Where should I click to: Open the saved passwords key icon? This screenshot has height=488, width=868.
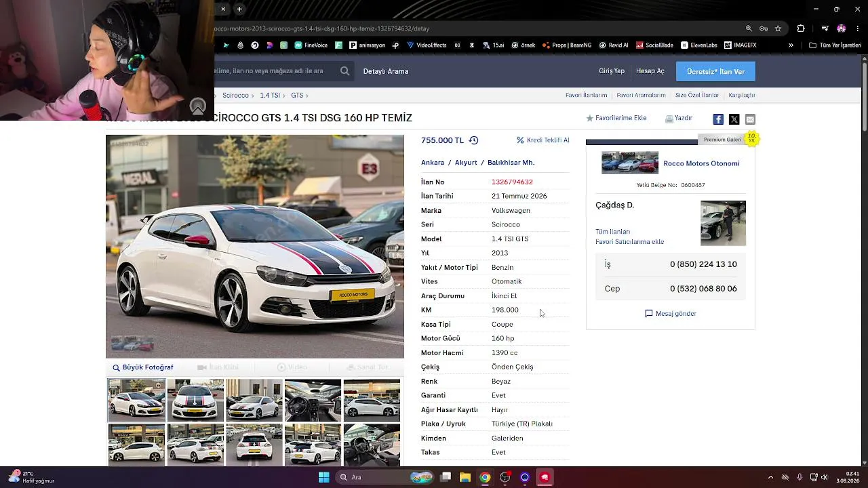pyautogui.click(x=764, y=28)
